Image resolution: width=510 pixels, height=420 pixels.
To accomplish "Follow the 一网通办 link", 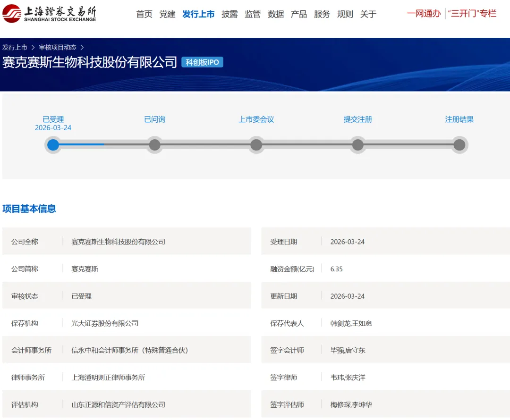I will 424,13.
